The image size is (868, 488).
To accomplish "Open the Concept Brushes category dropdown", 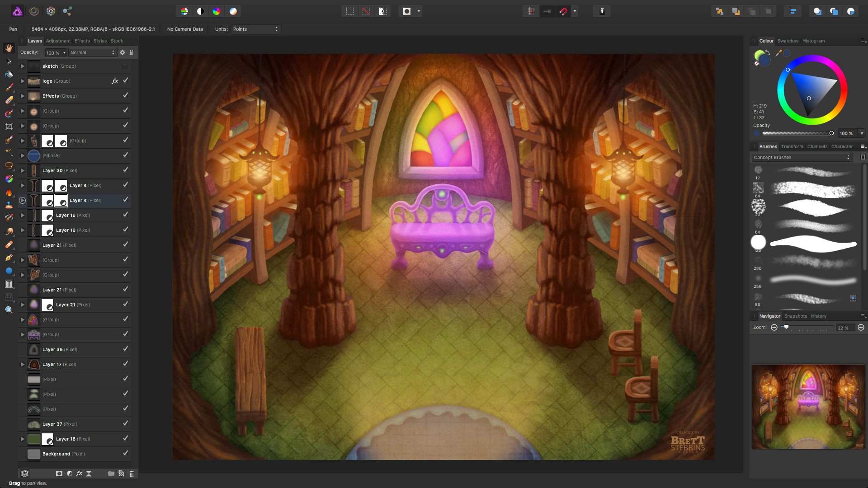I will click(802, 157).
